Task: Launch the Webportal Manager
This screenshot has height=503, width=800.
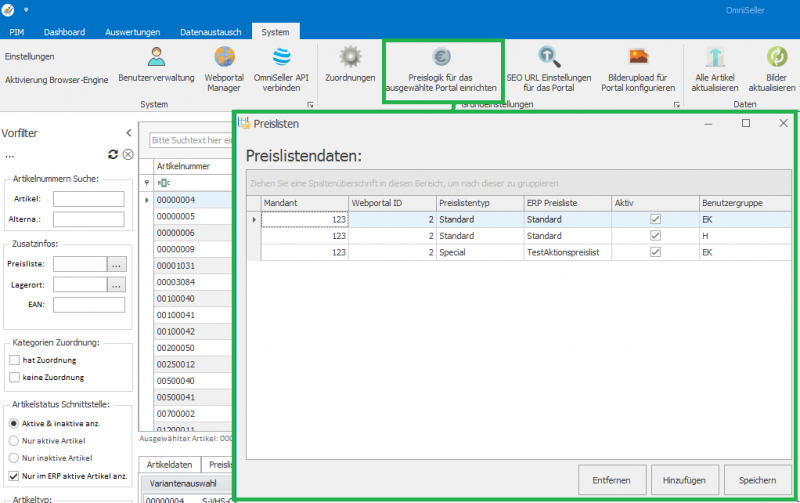Action: [x=224, y=58]
